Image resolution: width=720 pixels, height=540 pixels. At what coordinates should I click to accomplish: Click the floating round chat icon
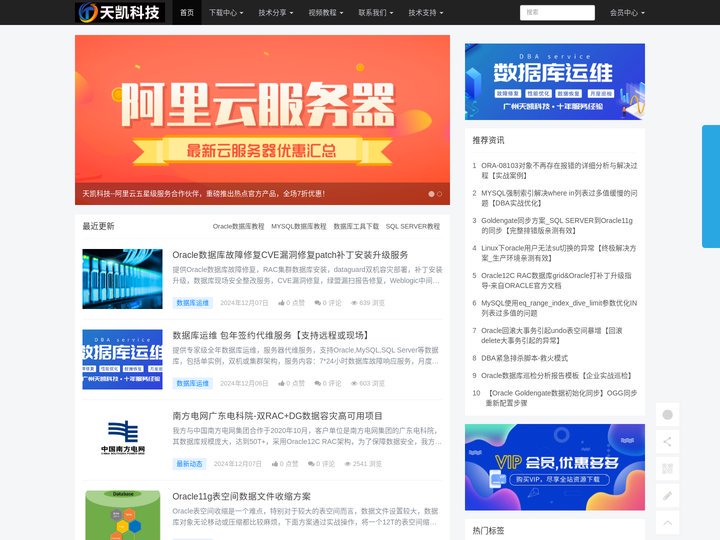[668, 415]
